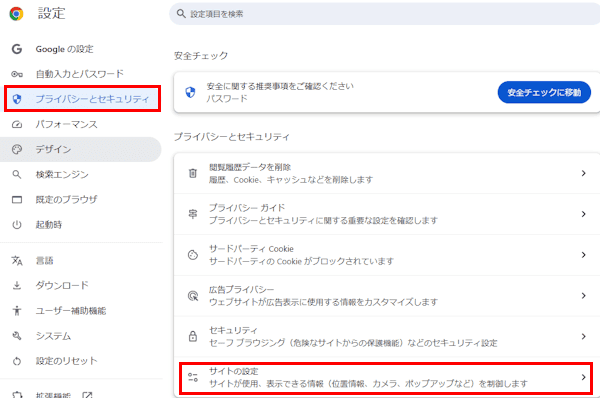Image resolution: width=600 pixels, height=398 pixels.
Task: Open the サイトの設定 row chevron
Action: (584, 377)
